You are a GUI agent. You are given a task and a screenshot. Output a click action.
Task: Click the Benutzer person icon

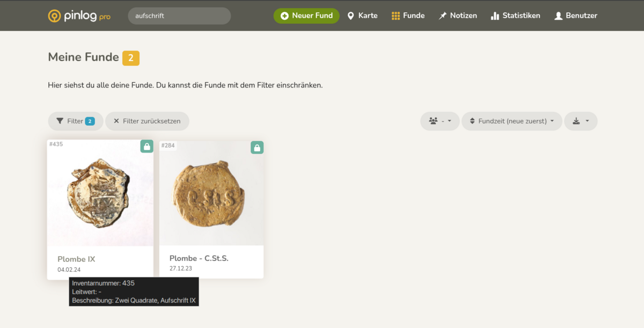[558, 16]
